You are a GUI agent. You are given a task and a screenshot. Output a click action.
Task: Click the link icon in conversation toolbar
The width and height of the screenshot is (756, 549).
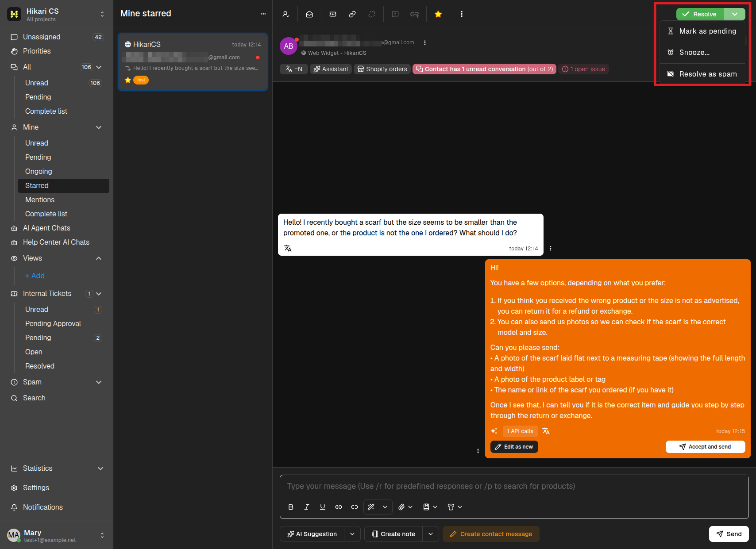pos(352,14)
